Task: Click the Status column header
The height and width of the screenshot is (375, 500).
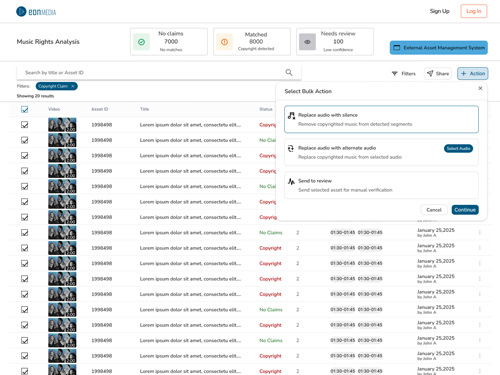Action: [266, 109]
